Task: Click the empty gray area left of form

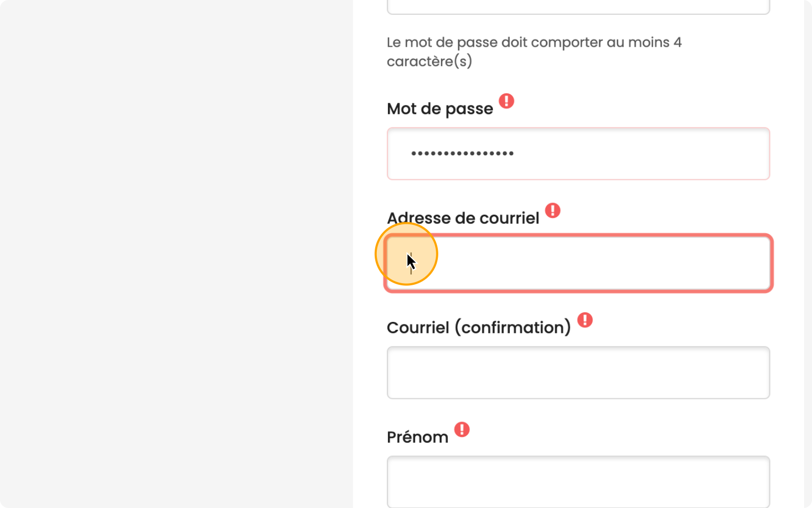Action: coord(175,255)
